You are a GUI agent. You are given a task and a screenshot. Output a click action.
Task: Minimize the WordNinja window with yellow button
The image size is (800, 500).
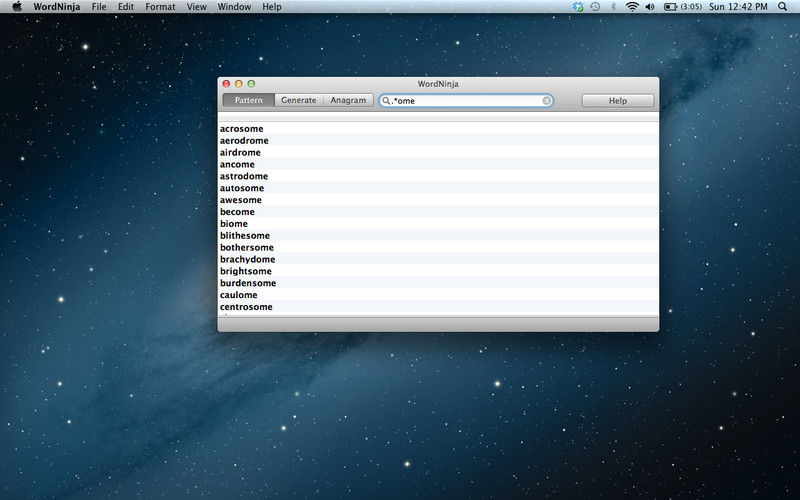coord(239,84)
